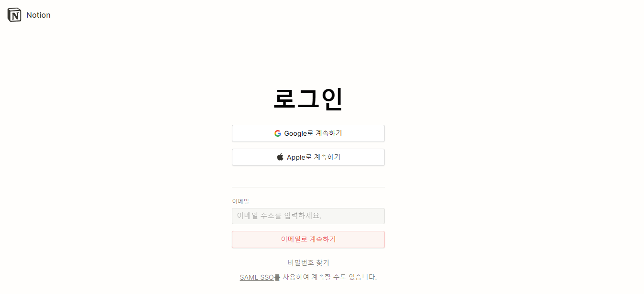The image size is (644, 294).
Task: Continue with Google sign-in button
Action: tap(308, 133)
